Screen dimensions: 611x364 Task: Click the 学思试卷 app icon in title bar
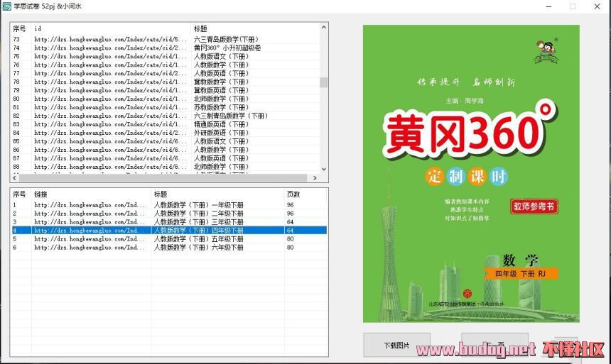[x=6, y=6]
